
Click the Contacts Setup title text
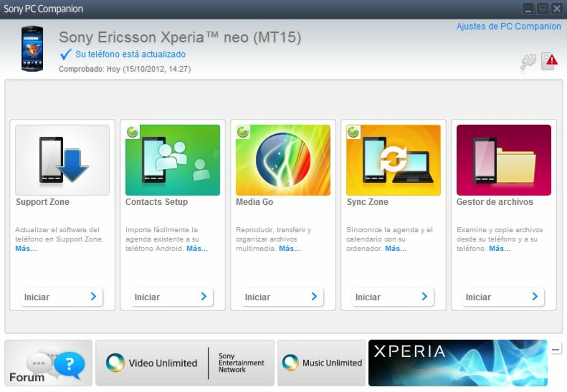point(157,202)
